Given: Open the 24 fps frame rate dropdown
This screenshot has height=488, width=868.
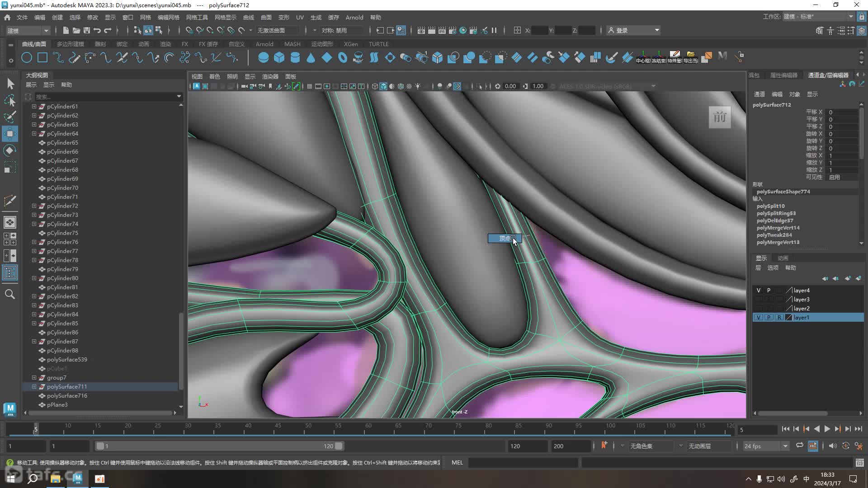Looking at the screenshot, I should click(x=766, y=446).
